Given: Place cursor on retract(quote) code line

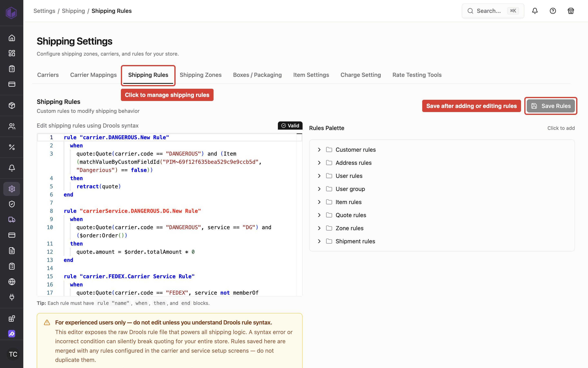Looking at the screenshot, I should coord(99,186).
